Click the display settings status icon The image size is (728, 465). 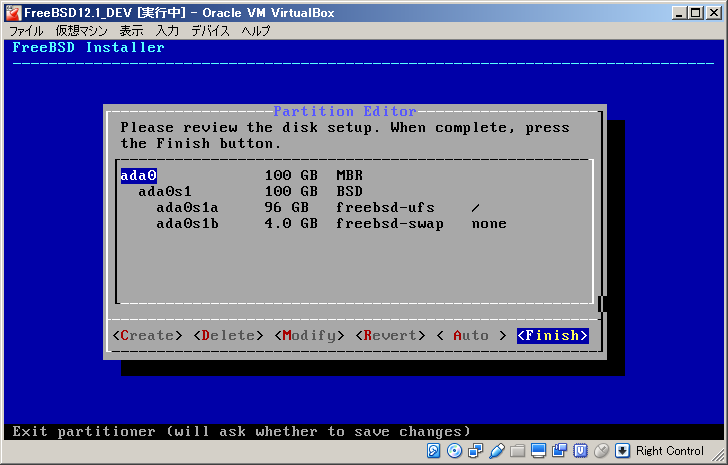coord(539,451)
